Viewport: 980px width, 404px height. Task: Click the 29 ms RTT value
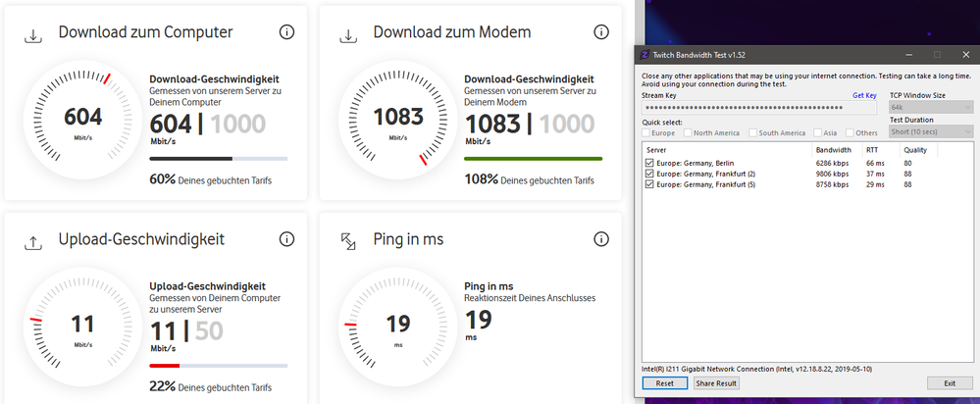pyautogui.click(x=875, y=184)
